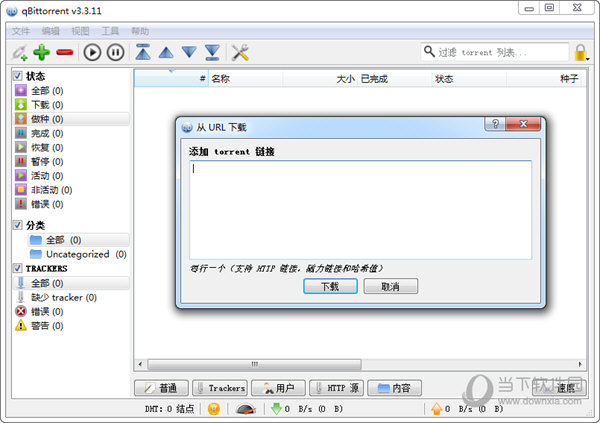Move torrent up one position in queue
The height and width of the screenshot is (423, 600).
[x=166, y=52]
